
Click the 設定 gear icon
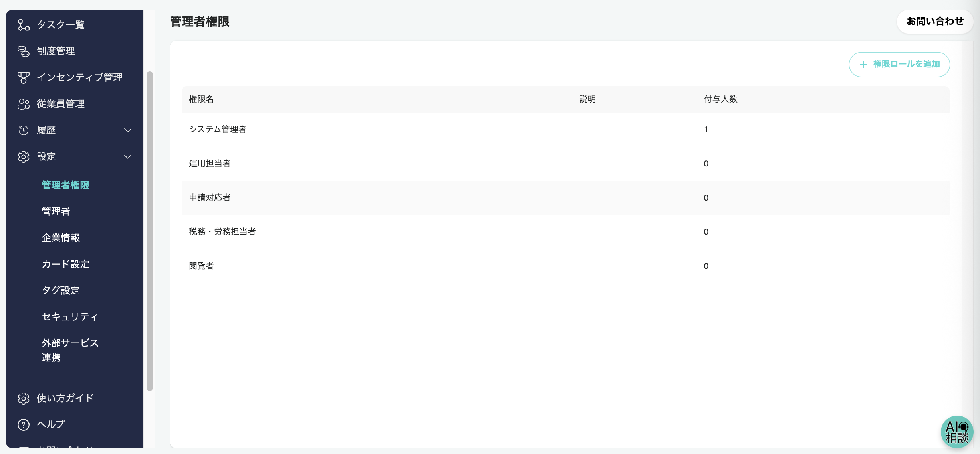click(24, 156)
